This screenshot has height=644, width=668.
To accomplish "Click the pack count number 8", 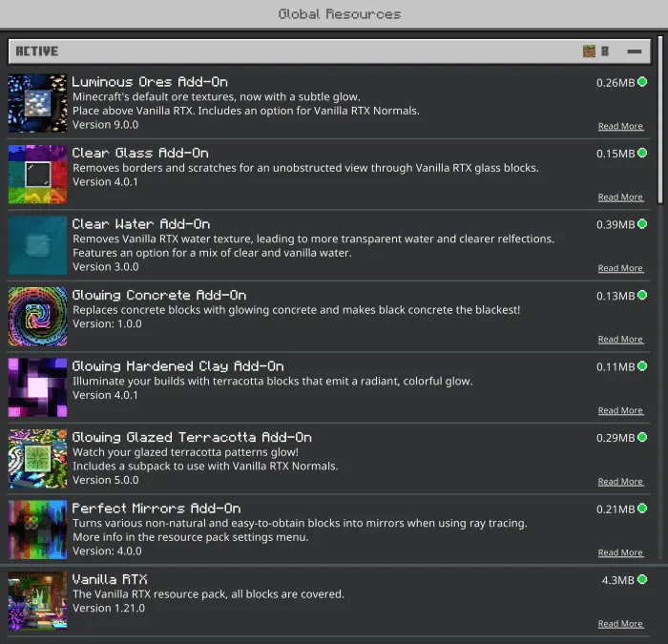I will (604, 52).
